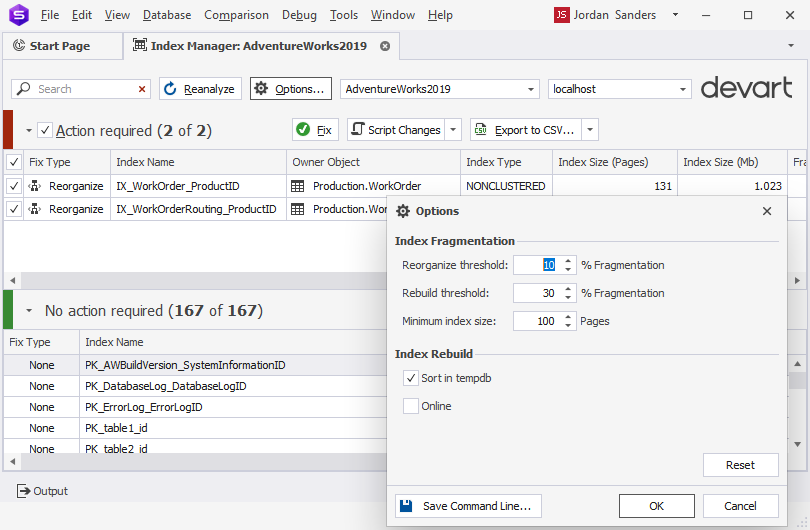Close the Index Manager tab
Image resolution: width=810 pixels, height=530 pixels.
[385, 46]
